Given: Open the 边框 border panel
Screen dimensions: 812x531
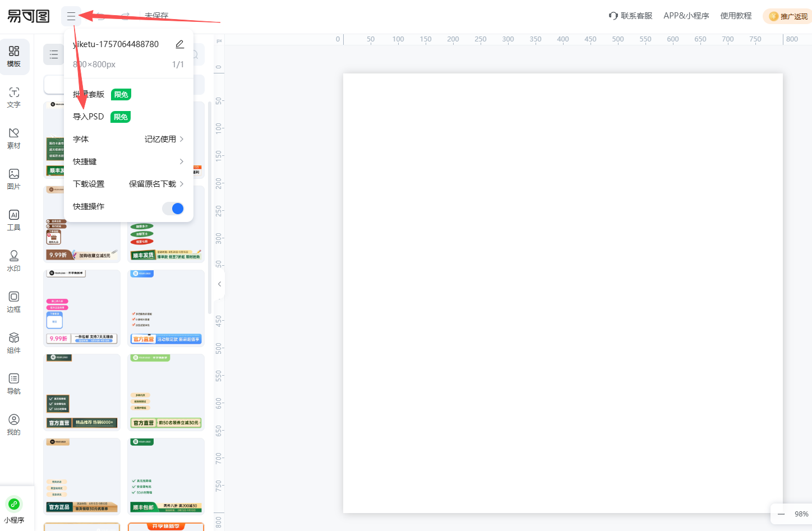Looking at the screenshot, I should click(x=13, y=302).
